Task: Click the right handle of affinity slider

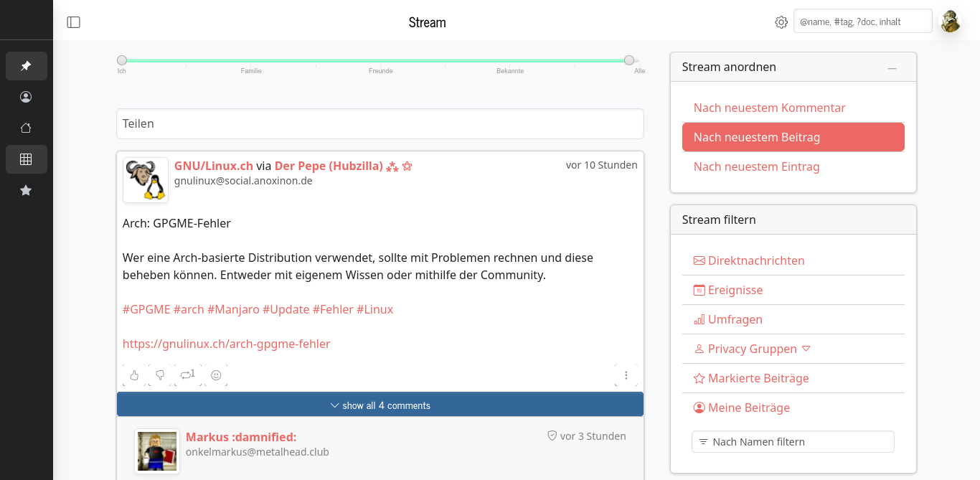Action: [x=629, y=60]
